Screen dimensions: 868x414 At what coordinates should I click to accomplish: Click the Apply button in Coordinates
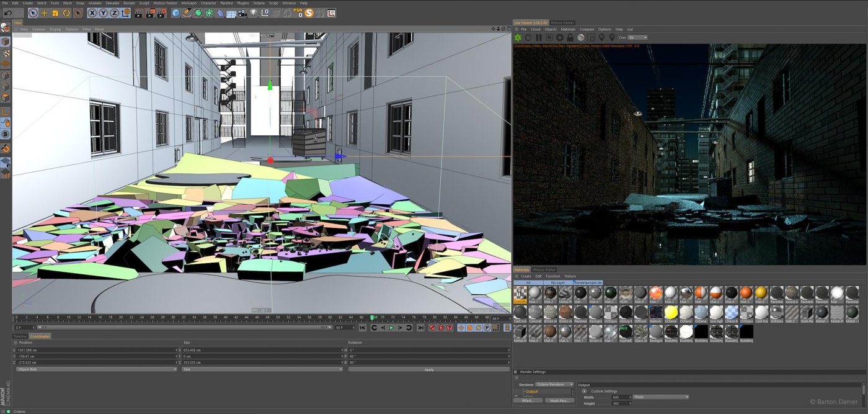pyautogui.click(x=428, y=369)
